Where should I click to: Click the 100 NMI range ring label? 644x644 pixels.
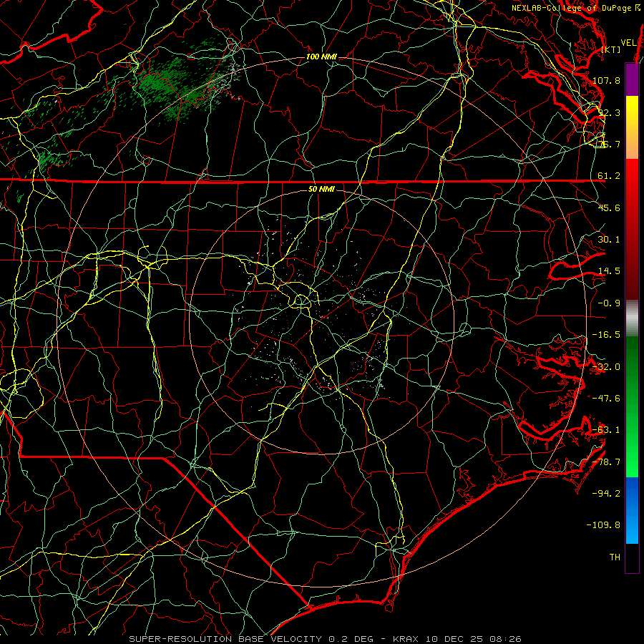(x=321, y=57)
